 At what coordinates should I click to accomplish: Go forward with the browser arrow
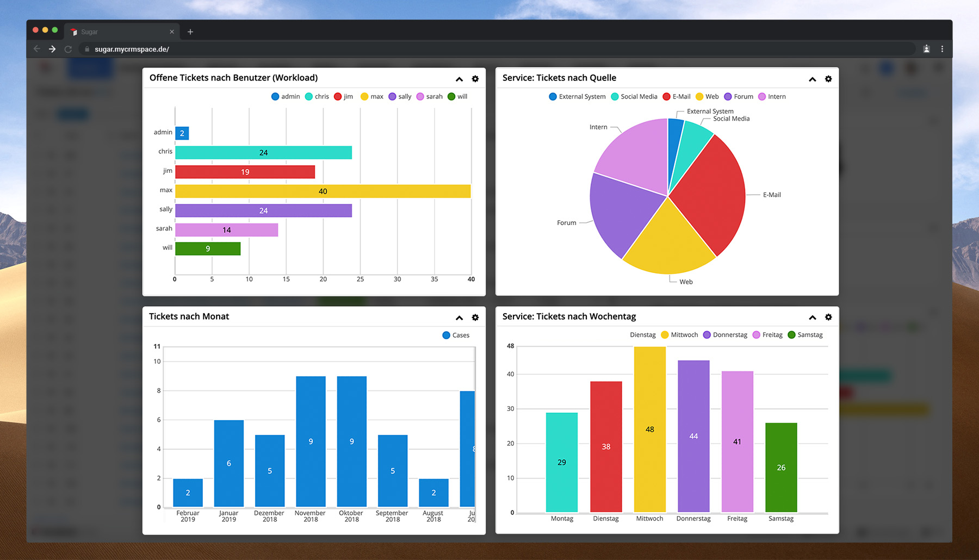(x=52, y=49)
